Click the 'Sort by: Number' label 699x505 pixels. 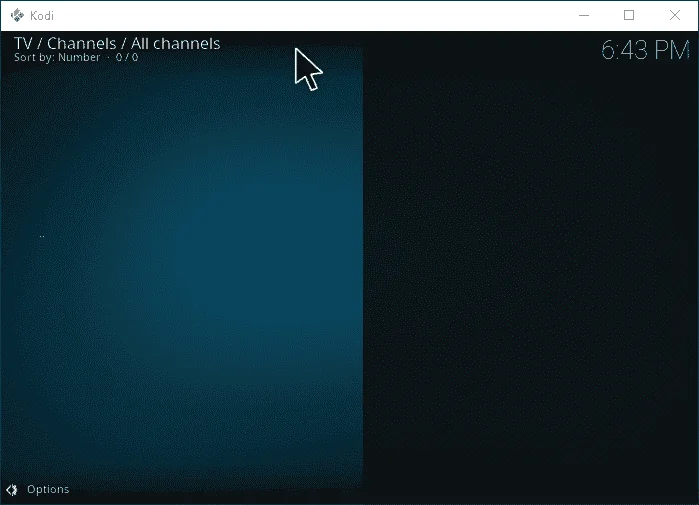pos(57,57)
